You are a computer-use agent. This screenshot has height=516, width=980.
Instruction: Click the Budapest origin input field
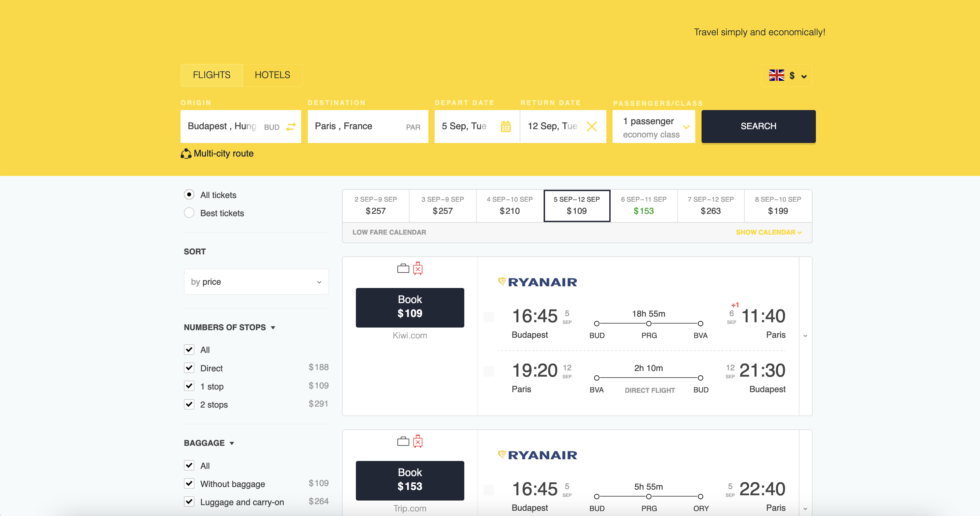241,127
